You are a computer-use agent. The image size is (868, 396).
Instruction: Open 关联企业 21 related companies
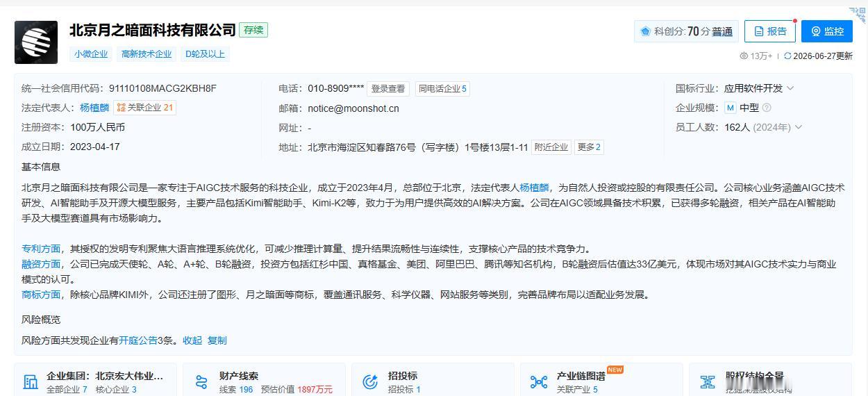(x=145, y=108)
